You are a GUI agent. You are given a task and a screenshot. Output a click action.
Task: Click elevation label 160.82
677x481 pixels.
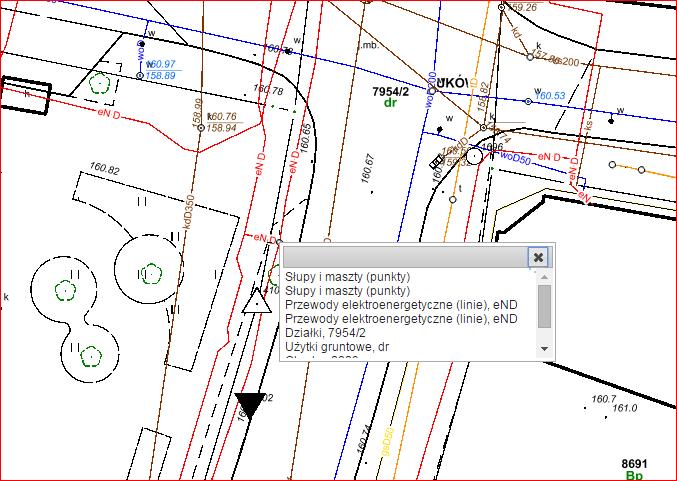104,168
